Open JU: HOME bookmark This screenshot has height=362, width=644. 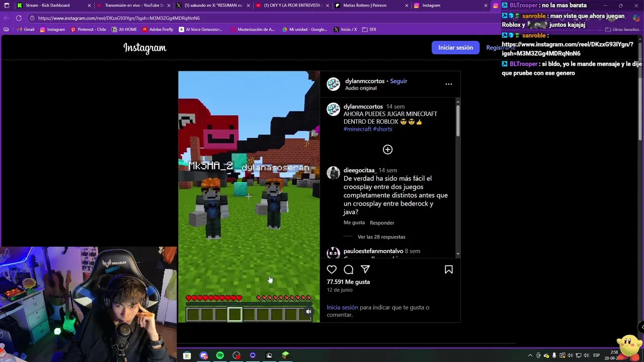click(124, 30)
